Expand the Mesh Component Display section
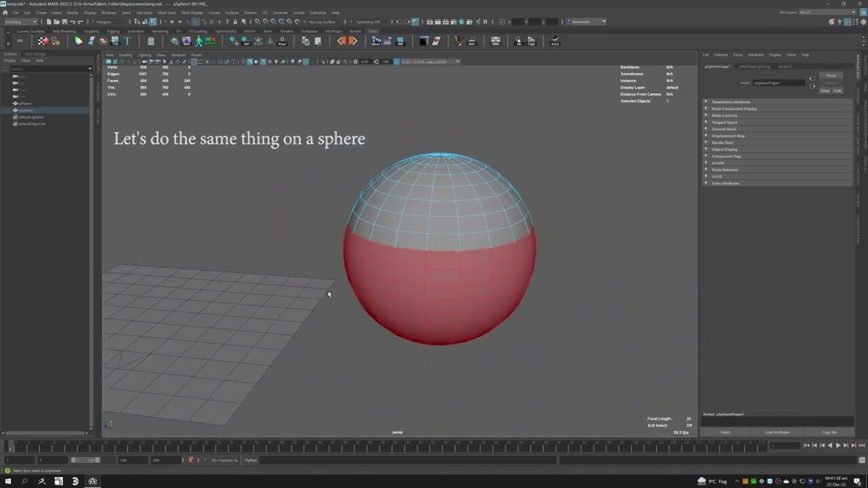The width and height of the screenshot is (868, 488). [x=734, y=108]
